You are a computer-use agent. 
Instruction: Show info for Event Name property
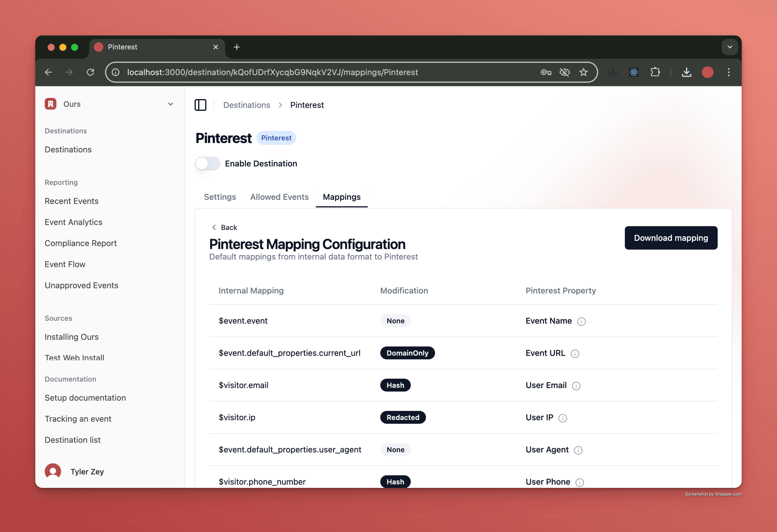581,321
